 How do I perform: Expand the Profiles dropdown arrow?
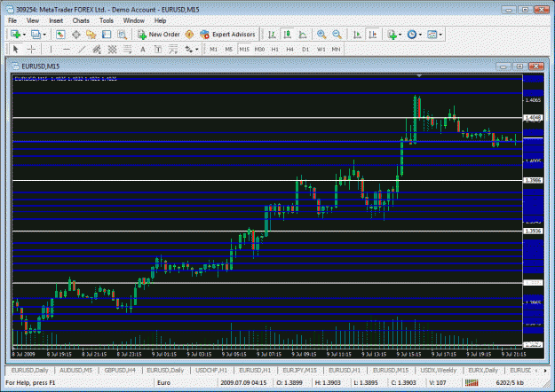pyautogui.click(x=44, y=35)
